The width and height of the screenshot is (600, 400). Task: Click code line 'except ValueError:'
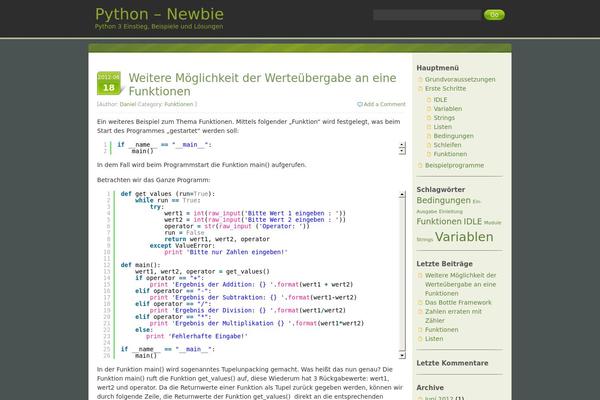(182, 246)
